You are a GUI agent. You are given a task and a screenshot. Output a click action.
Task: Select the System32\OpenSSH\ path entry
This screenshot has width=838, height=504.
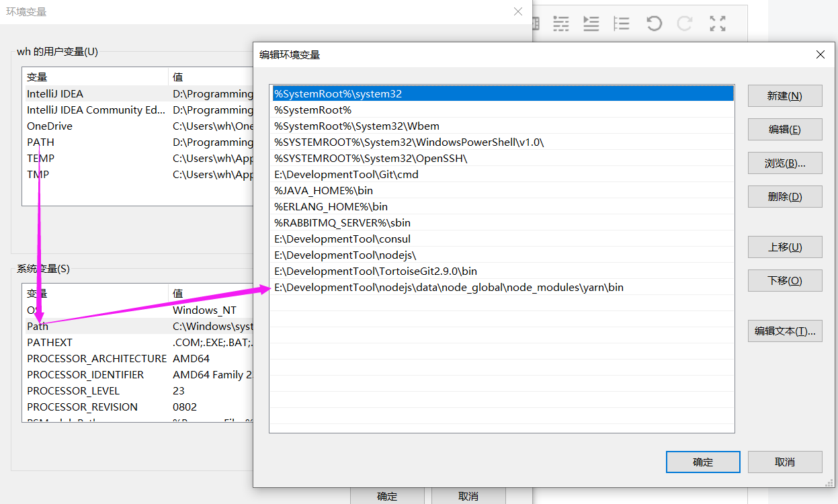[502, 158]
